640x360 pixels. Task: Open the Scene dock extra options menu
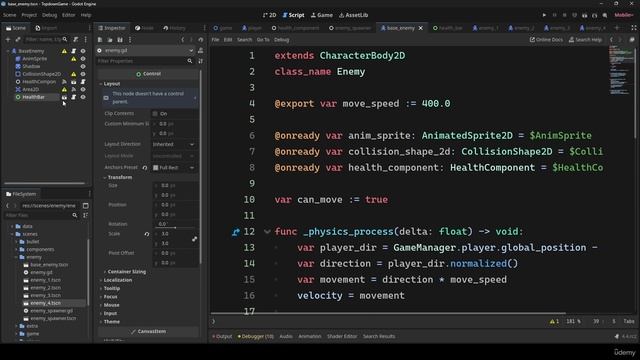[85, 40]
